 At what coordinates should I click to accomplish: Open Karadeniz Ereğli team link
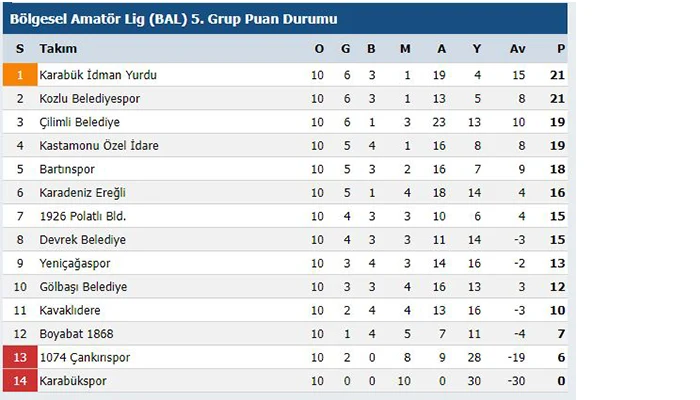coord(82,193)
